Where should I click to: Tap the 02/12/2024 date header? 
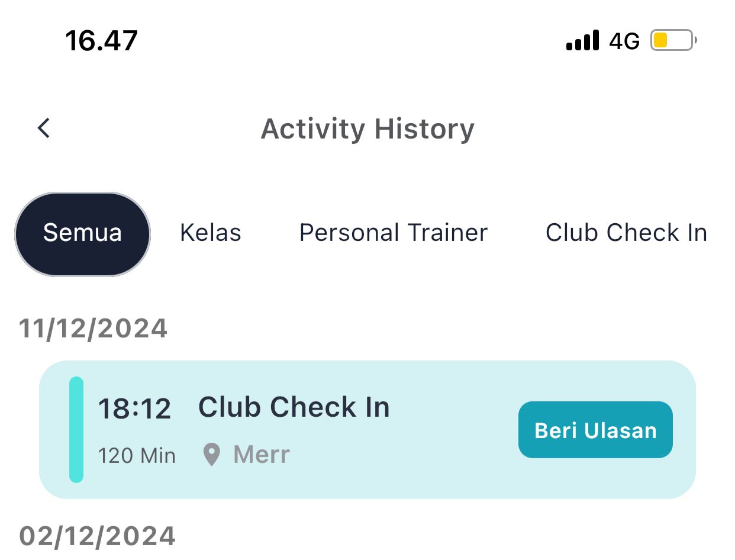click(x=98, y=536)
